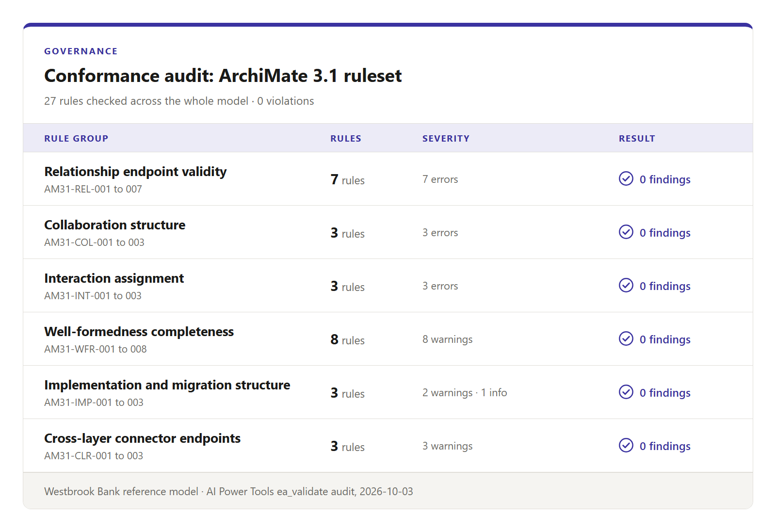This screenshot has width=776, height=532.
Task: Click the 'RULE GROUP' column header
Action: [x=76, y=139]
